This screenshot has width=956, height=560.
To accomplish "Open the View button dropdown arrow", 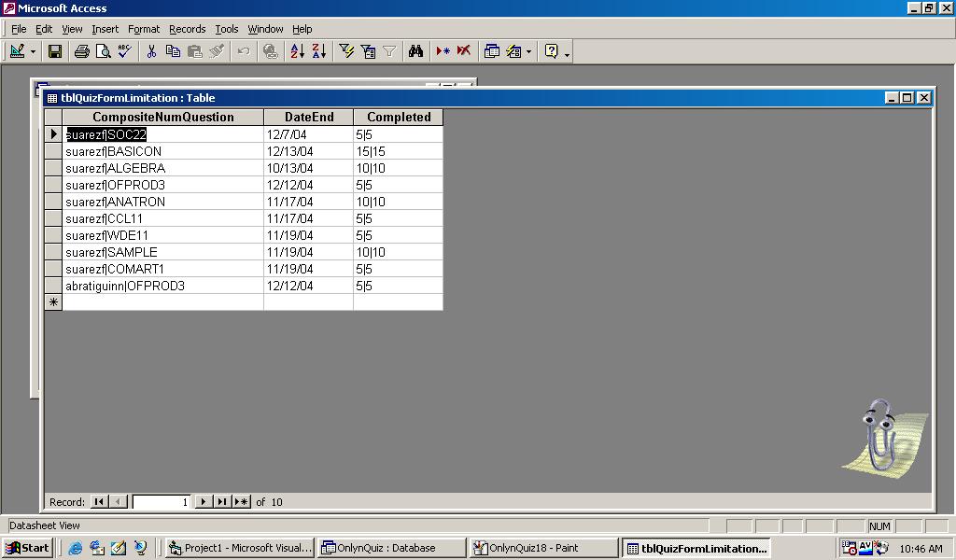I will (33, 51).
